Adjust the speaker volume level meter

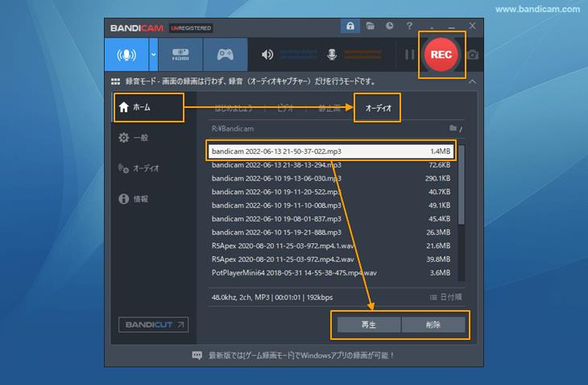click(x=298, y=55)
